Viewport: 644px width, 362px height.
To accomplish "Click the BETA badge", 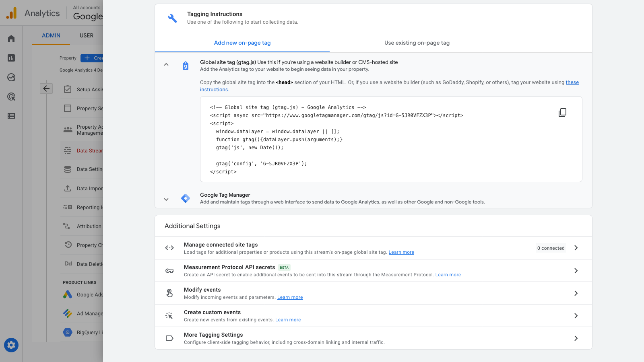I will click(284, 267).
